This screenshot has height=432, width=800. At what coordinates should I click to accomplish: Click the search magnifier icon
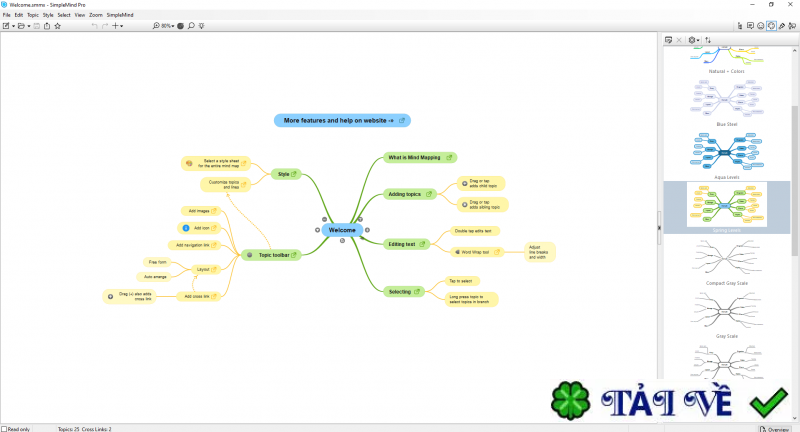[x=191, y=26]
